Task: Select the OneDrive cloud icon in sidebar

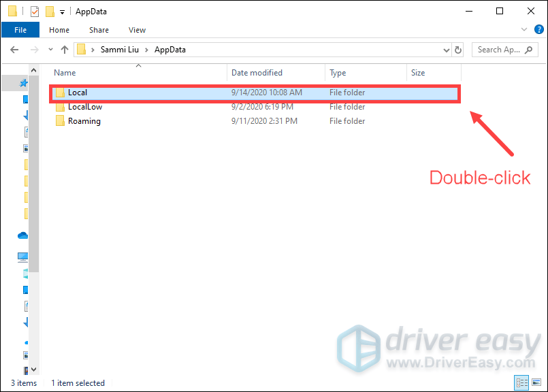Action: point(23,235)
